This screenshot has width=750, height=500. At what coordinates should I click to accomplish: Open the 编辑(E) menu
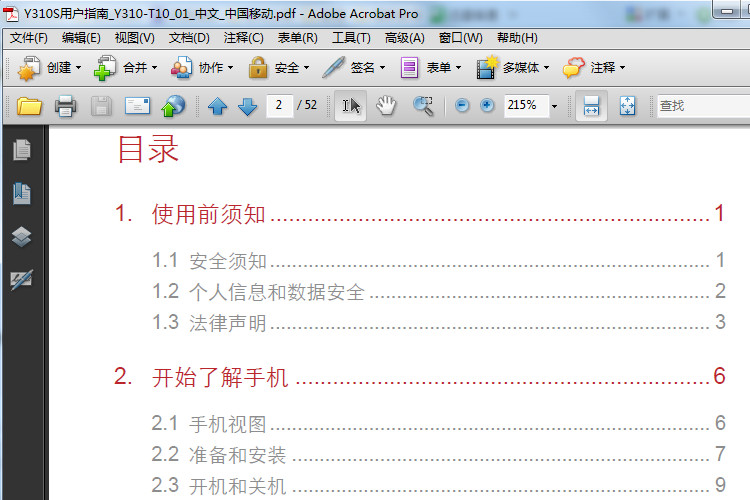81,38
